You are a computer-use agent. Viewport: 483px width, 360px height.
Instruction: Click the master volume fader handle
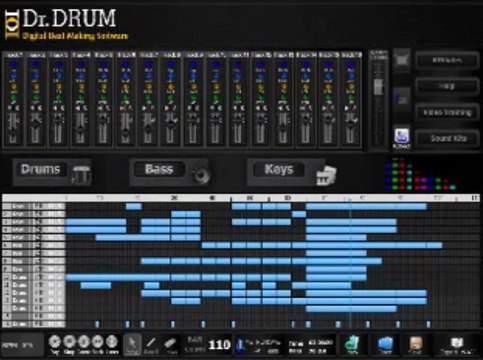tap(378, 87)
